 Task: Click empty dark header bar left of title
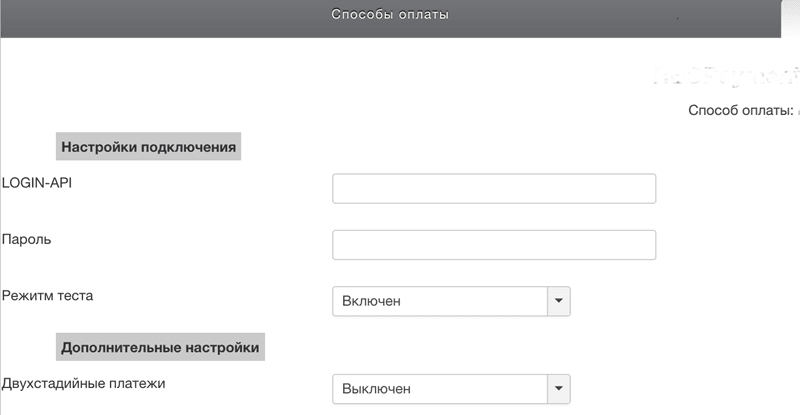pos(150,15)
